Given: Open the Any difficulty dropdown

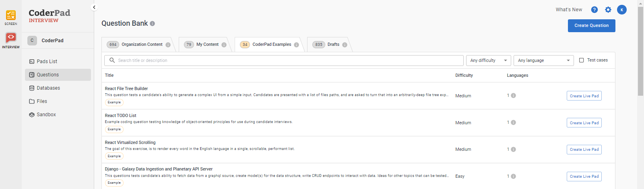Looking at the screenshot, I should click(x=488, y=60).
